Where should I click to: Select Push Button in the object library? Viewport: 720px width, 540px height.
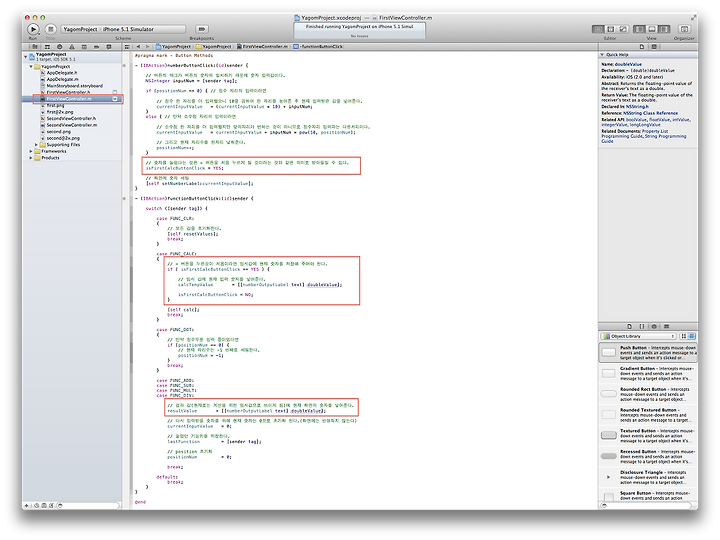(648, 353)
